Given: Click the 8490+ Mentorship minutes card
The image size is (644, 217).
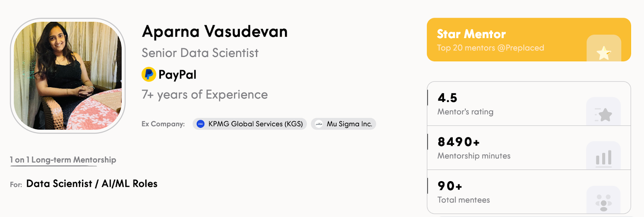Looking at the screenshot, I should (529, 148).
